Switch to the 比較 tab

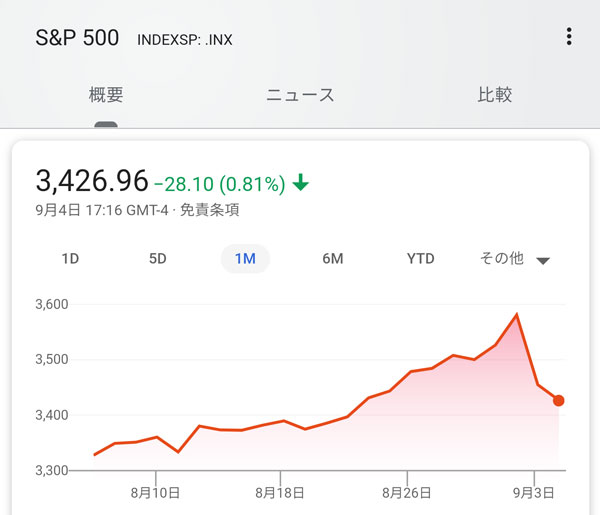pyautogui.click(x=495, y=96)
